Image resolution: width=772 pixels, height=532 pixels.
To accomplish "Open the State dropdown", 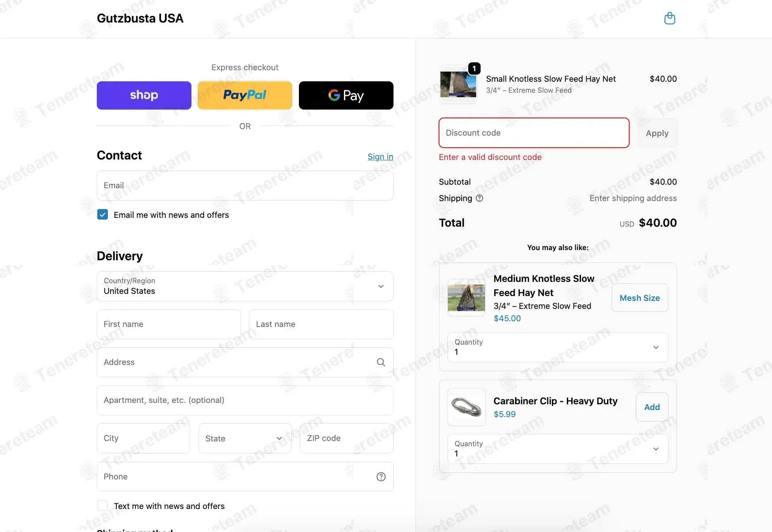I will [x=245, y=438].
